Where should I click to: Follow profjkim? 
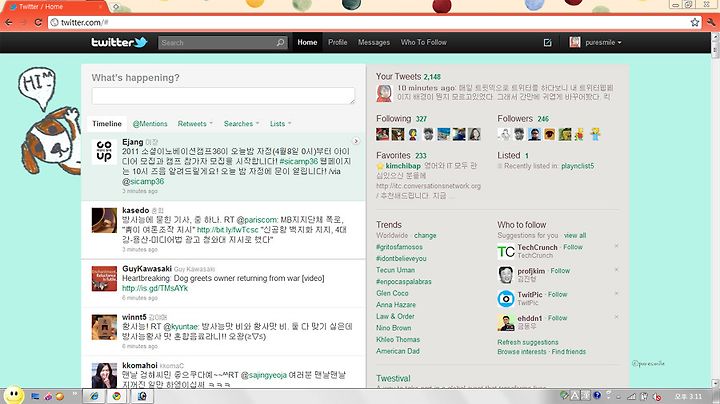[560, 271]
